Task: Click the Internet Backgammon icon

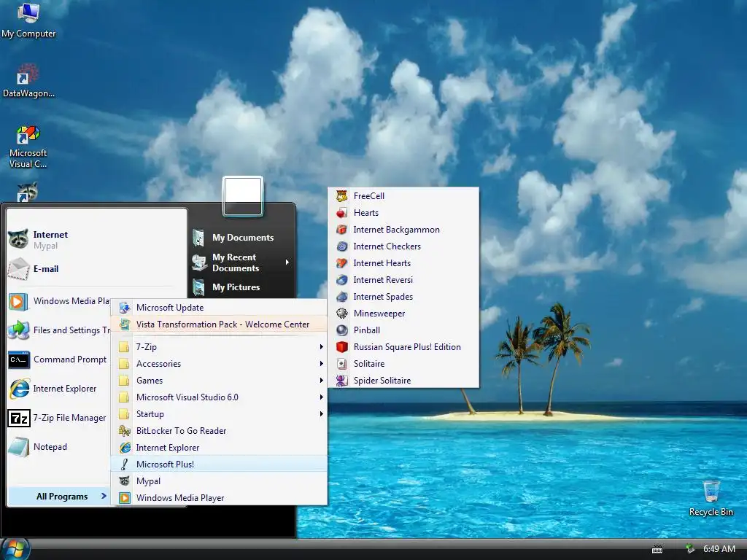Action: (341, 230)
